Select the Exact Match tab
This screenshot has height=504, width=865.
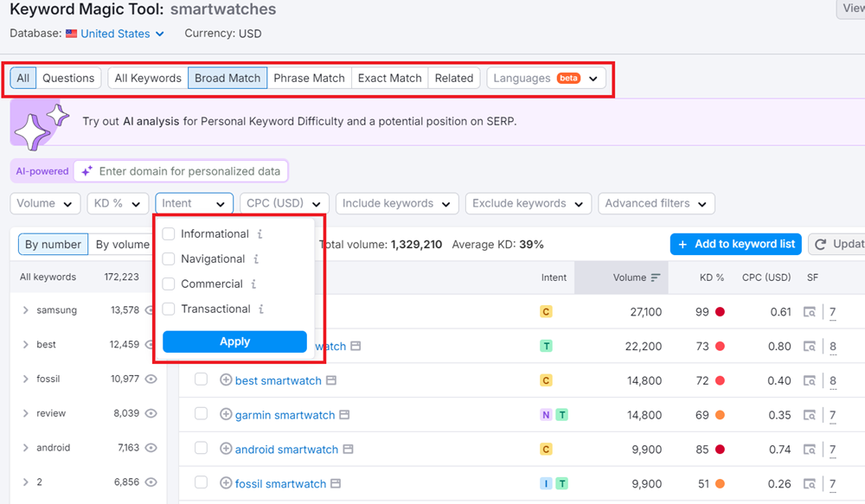(x=389, y=79)
